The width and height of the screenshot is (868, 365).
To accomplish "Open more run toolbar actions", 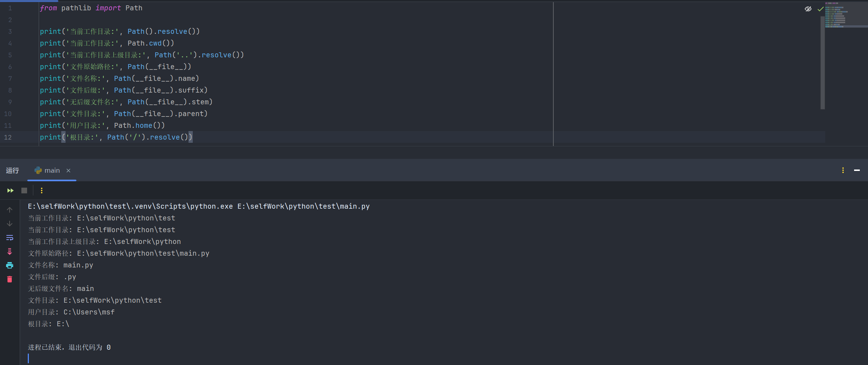I will coord(42,191).
